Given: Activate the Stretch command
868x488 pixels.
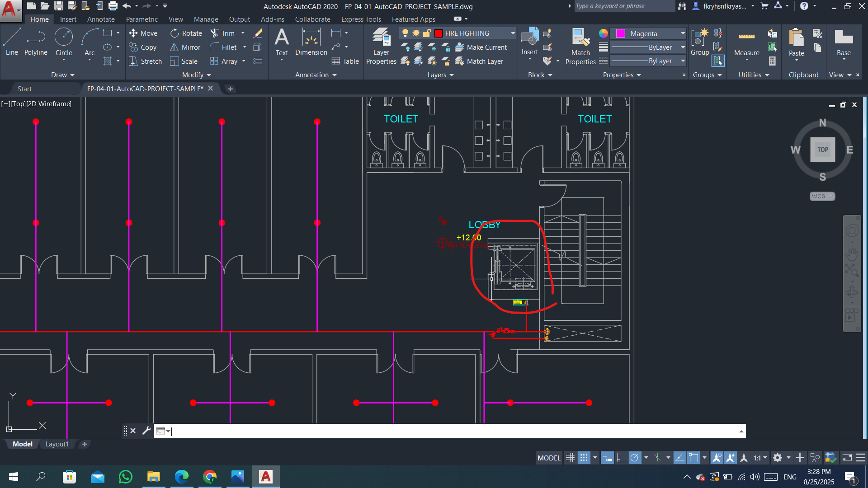Looking at the screenshot, I should tap(145, 61).
